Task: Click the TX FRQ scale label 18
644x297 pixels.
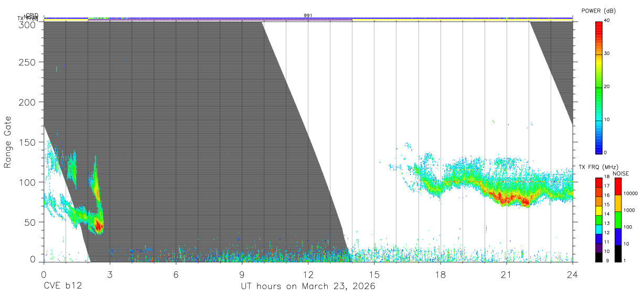Action: [x=607, y=177]
